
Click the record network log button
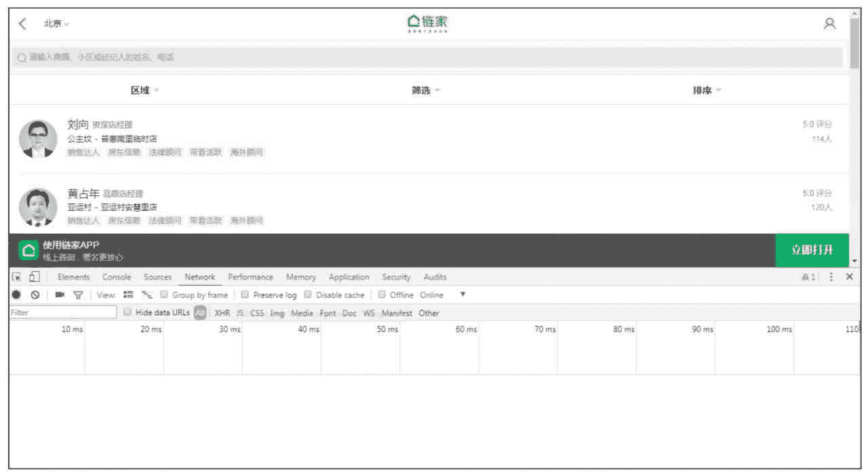16,295
